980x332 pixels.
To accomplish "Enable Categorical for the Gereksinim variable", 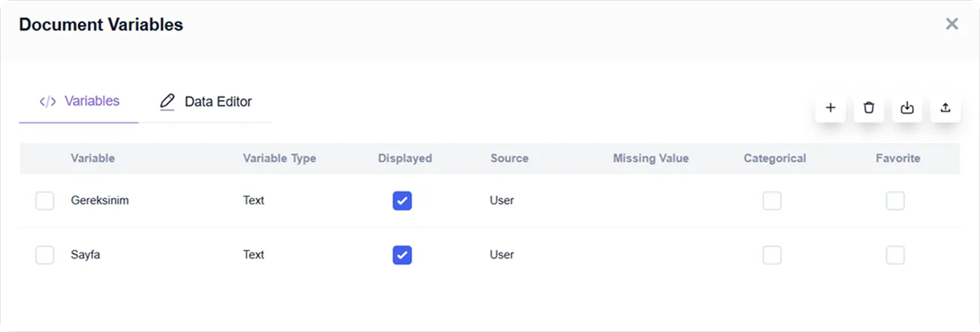I will pos(772,201).
